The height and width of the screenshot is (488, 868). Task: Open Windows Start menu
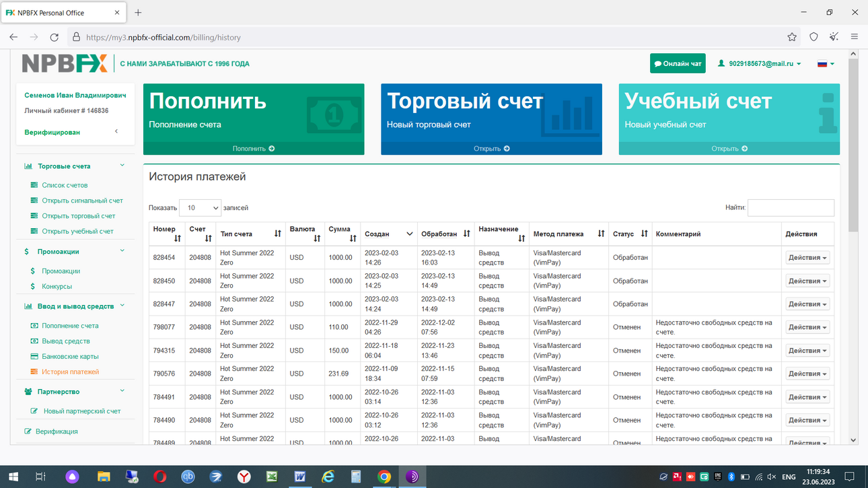coord(13,477)
